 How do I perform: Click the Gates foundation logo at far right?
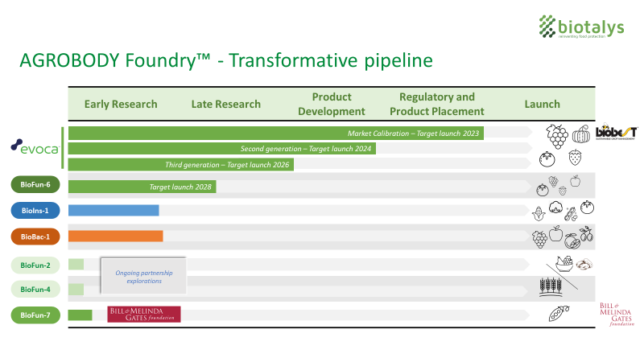(617, 315)
